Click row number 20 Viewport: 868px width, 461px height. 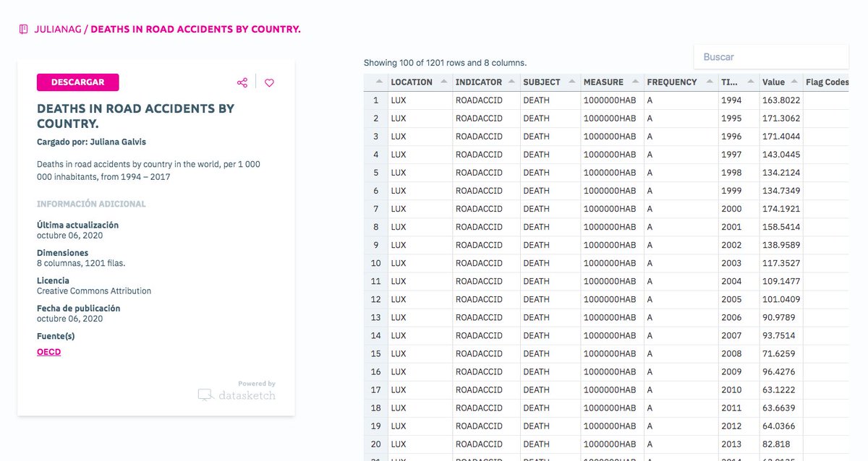coord(375,444)
